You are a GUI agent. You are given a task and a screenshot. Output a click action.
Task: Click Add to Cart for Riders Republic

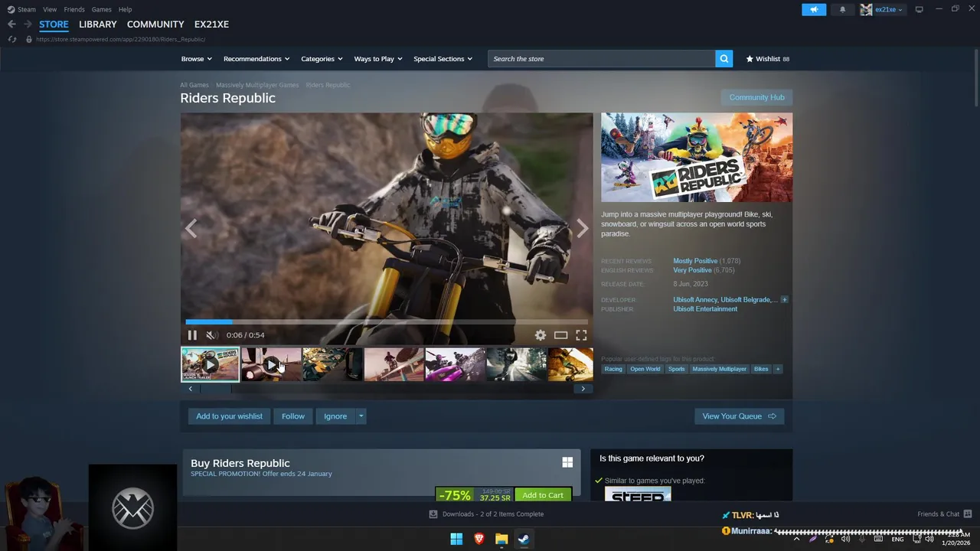(x=543, y=495)
